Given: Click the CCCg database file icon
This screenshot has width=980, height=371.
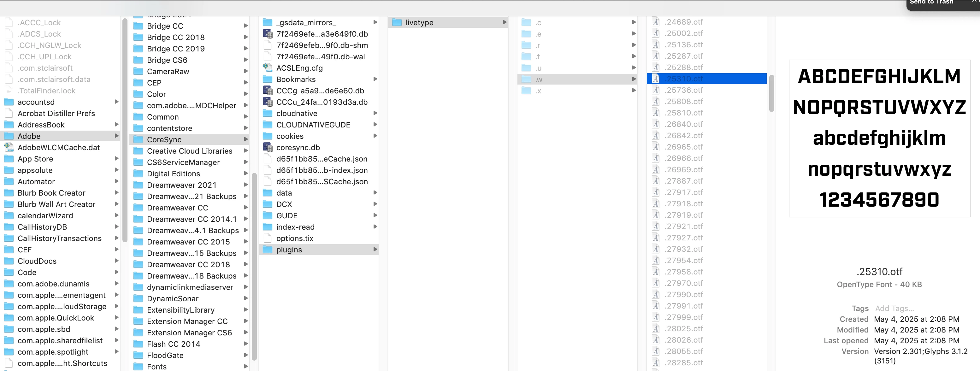Looking at the screenshot, I should tap(268, 91).
